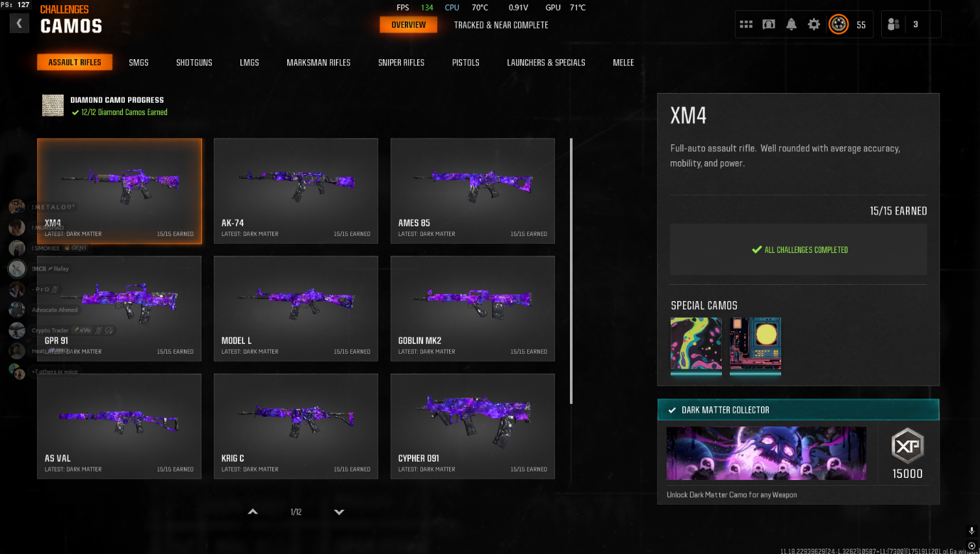
Task: Open game settings via the gear icon
Action: pos(814,23)
